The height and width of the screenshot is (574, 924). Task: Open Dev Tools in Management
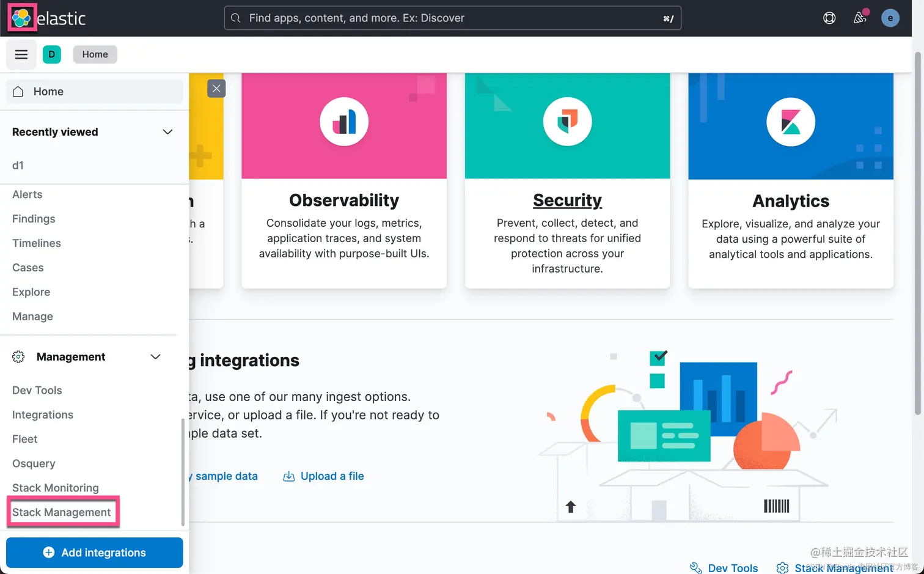tap(37, 390)
